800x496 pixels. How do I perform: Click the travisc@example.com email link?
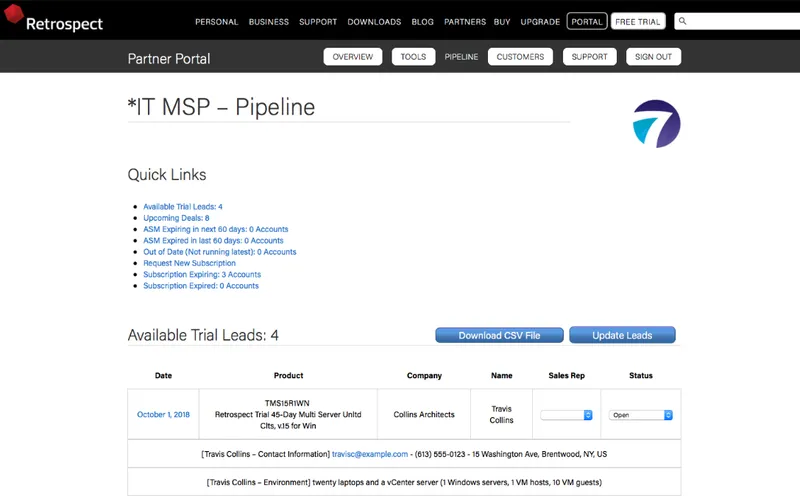370,454
